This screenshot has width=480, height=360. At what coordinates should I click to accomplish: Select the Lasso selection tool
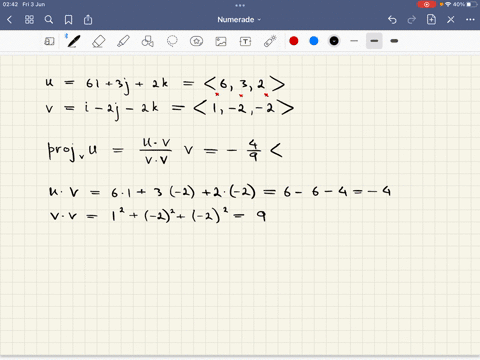(172, 41)
